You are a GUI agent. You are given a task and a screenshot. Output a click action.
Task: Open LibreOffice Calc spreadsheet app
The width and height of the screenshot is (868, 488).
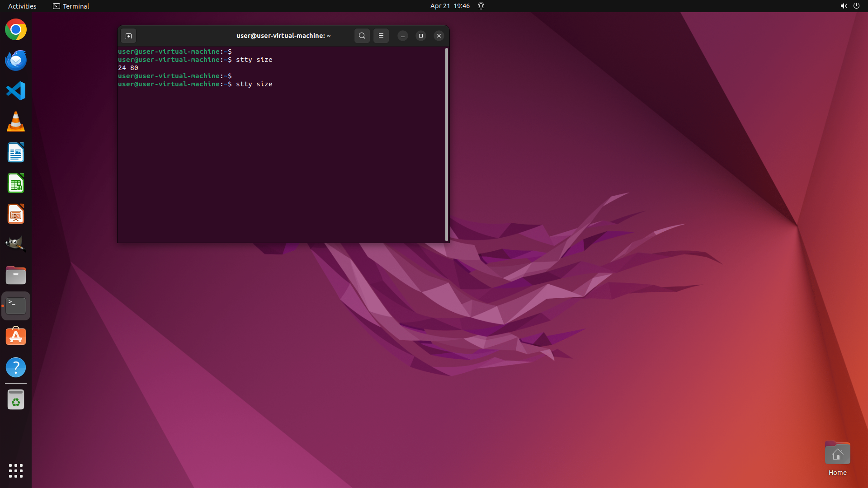click(x=16, y=183)
